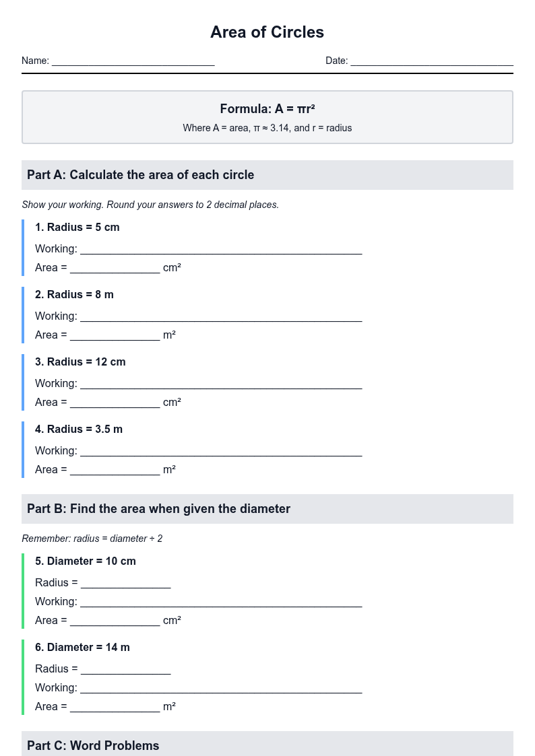The width and height of the screenshot is (535, 756).
Task: Click the Area blank for Radius = 5 cm
Action: tap(115, 267)
